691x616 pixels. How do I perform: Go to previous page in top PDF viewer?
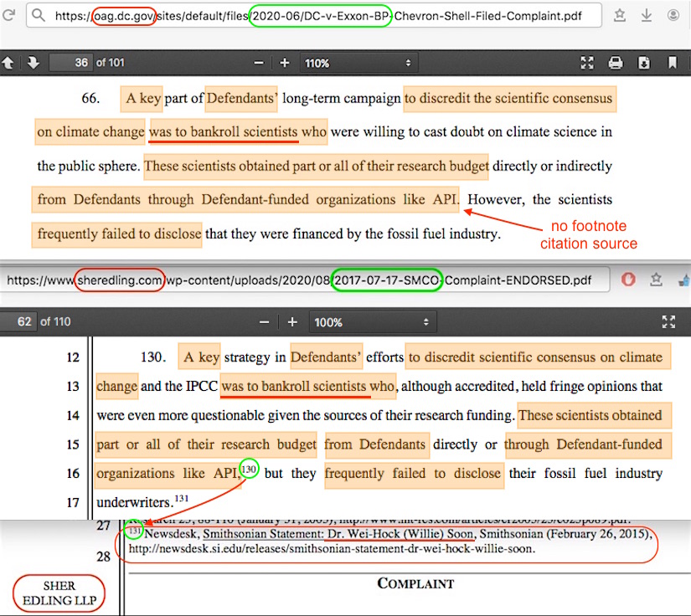click(9, 63)
